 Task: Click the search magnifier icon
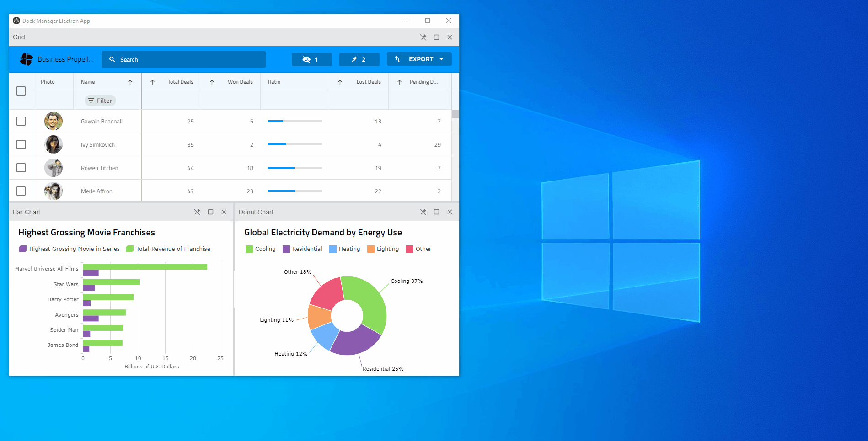tap(113, 59)
